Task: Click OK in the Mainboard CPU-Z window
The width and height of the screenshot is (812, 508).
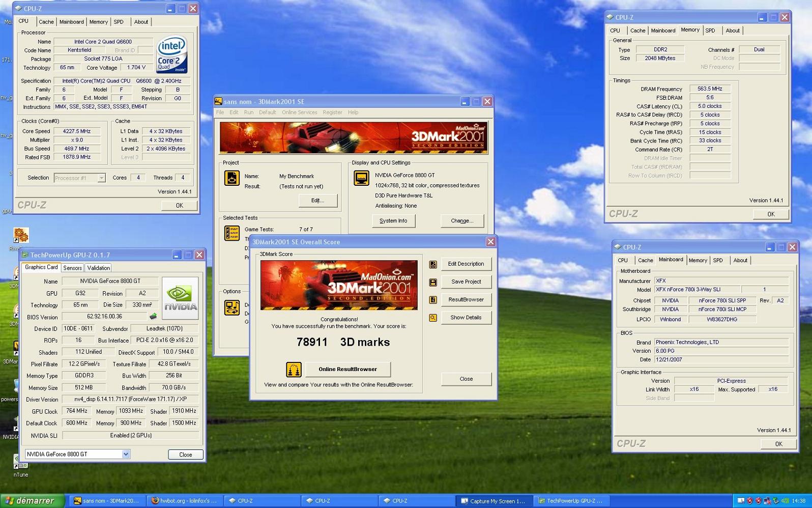Action: click(778, 444)
